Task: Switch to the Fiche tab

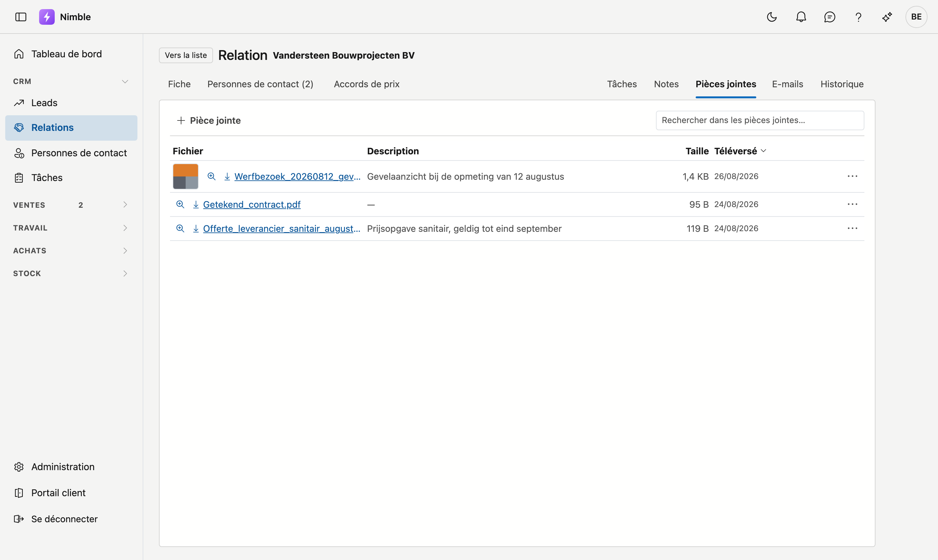Action: click(179, 84)
